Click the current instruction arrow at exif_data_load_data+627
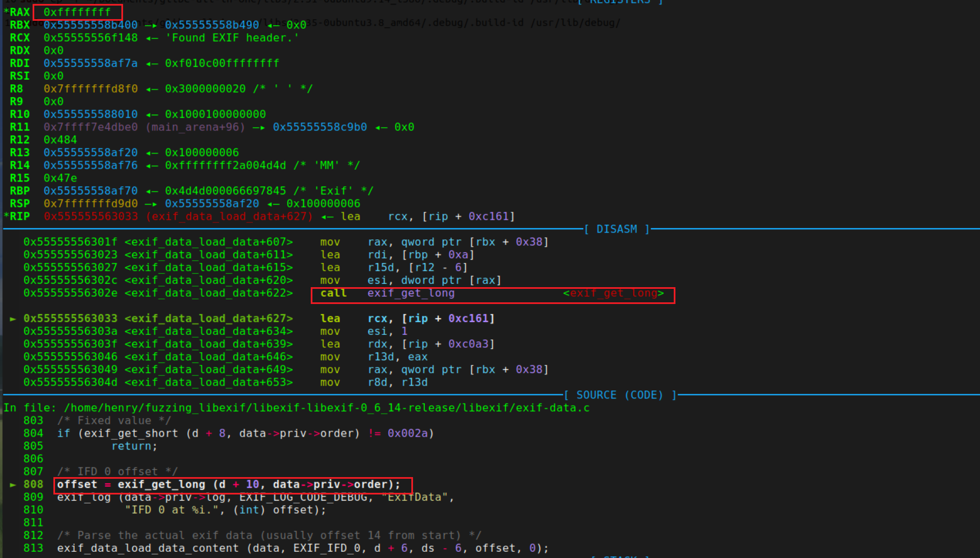The image size is (980, 558). 12,318
